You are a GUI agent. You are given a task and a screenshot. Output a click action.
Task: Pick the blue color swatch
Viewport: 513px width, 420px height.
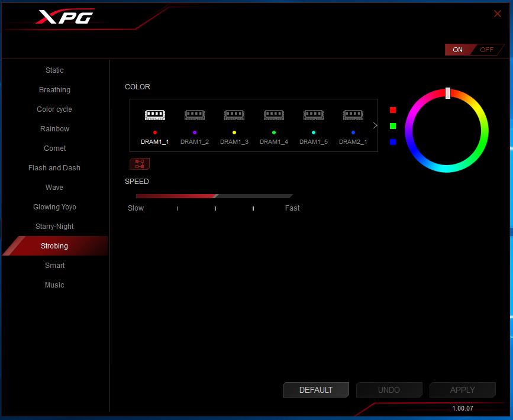click(x=393, y=142)
